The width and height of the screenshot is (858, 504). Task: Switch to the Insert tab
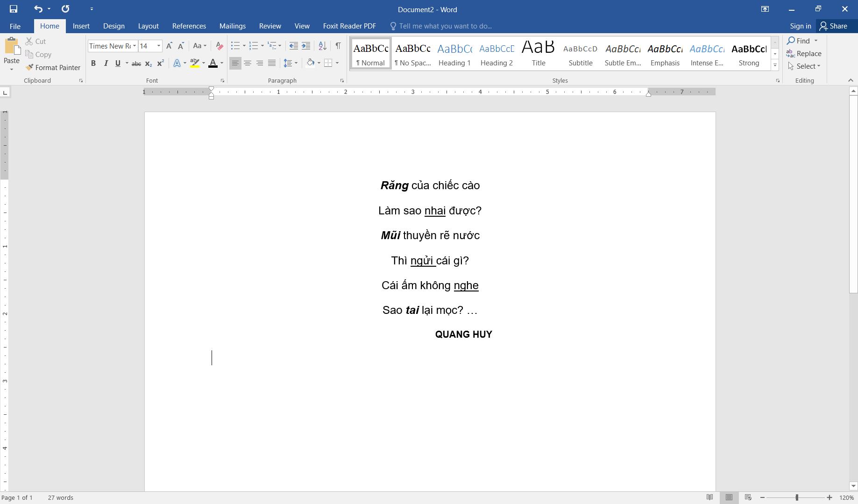click(x=81, y=26)
